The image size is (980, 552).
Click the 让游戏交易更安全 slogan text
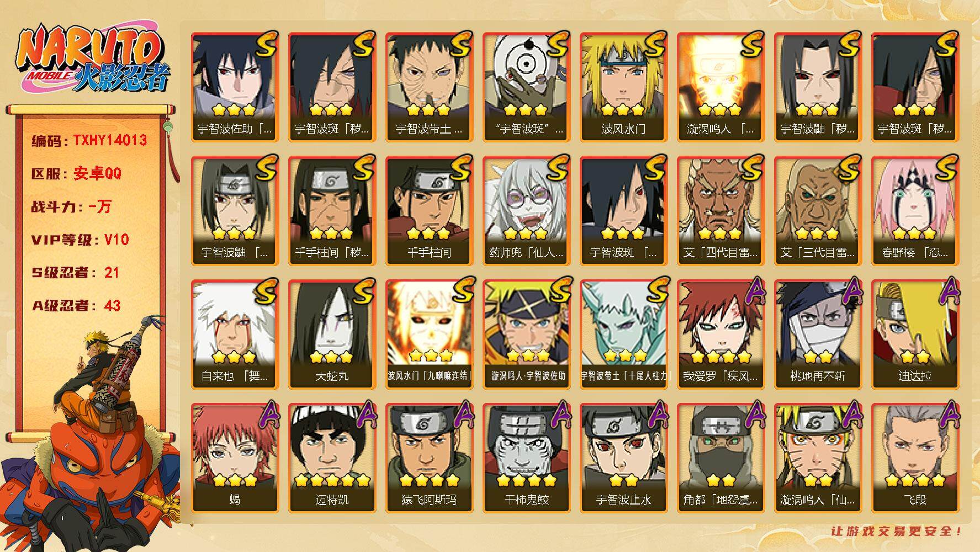click(897, 531)
